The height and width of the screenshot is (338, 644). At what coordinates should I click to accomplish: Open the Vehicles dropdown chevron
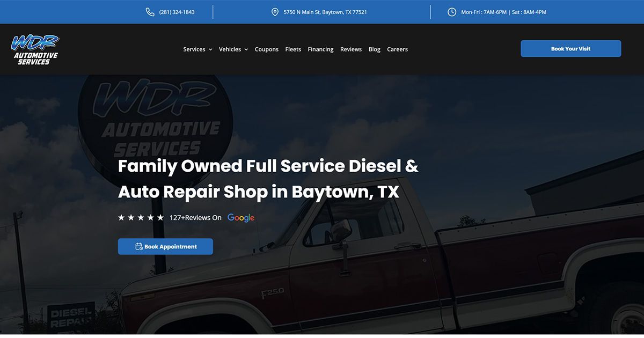tap(247, 49)
